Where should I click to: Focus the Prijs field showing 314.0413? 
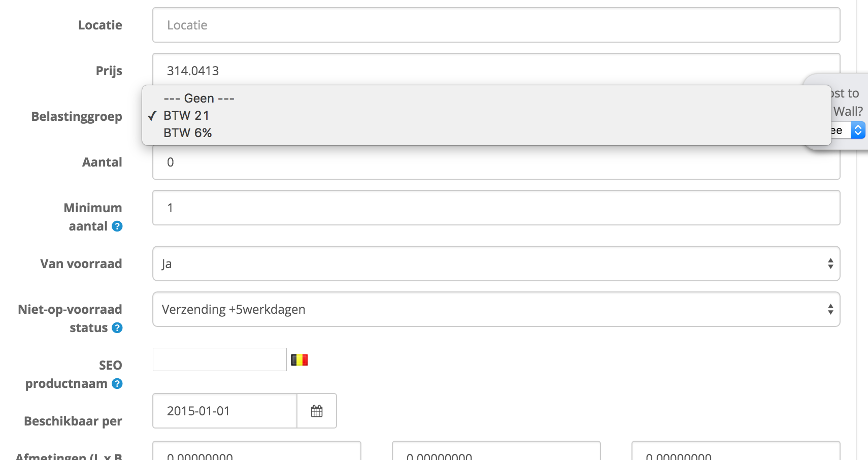[x=496, y=70]
